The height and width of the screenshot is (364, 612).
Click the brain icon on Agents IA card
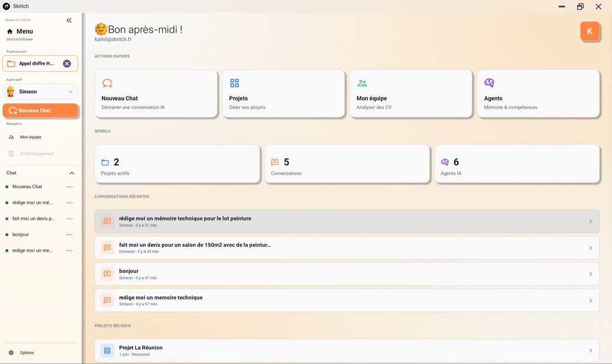pyautogui.click(x=445, y=162)
